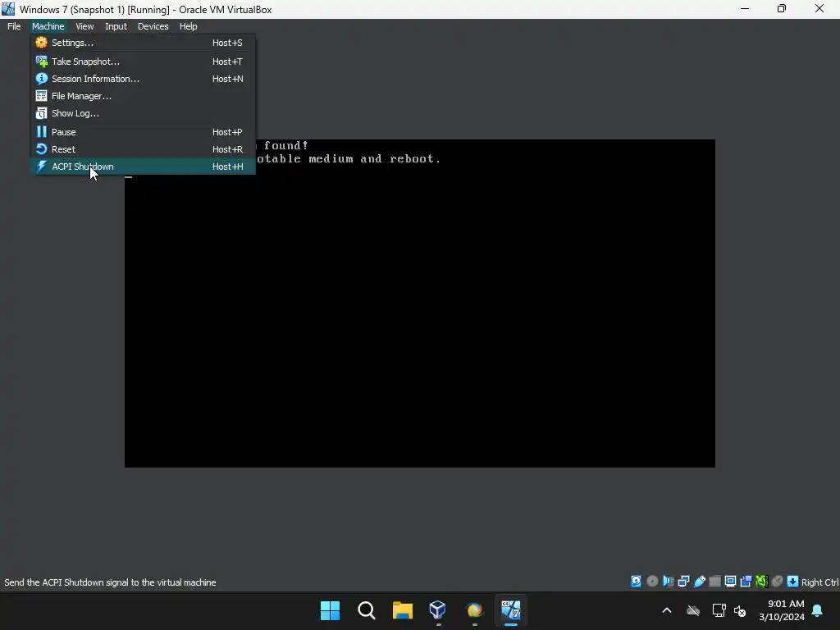Image resolution: width=840 pixels, height=630 pixels.
Task: Click the cloud sync tray icon
Action: pos(693,610)
